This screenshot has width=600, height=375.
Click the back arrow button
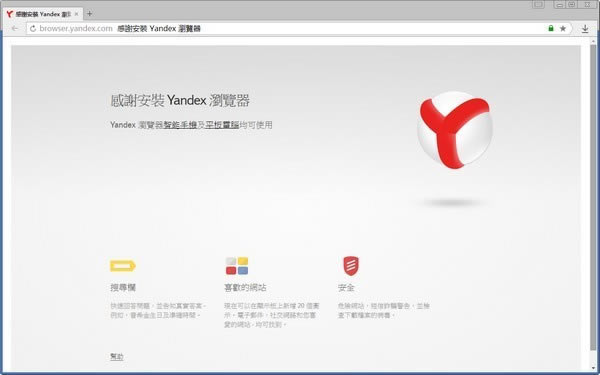[x=15, y=28]
